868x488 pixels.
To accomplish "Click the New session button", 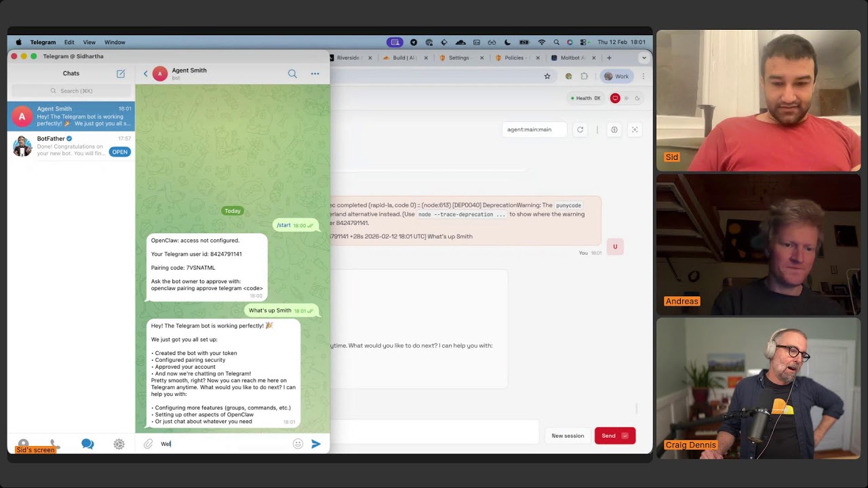I will 568,436.
